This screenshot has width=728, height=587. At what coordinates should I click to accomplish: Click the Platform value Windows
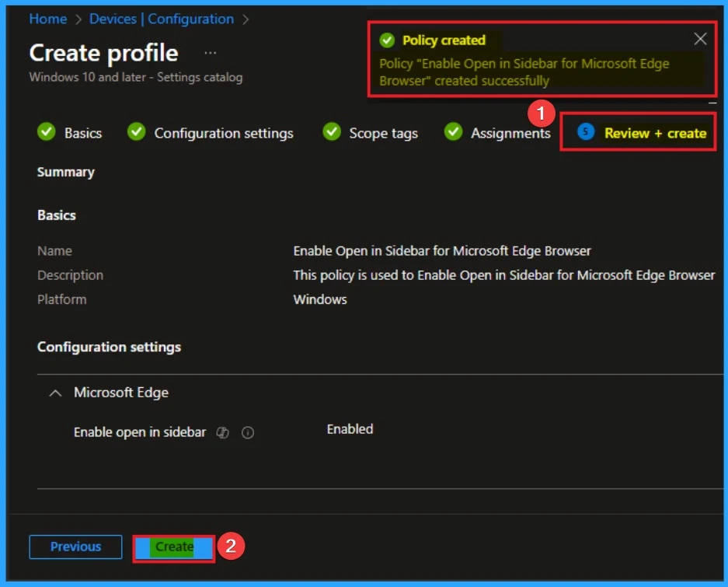pyautogui.click(x=320, y=299)
